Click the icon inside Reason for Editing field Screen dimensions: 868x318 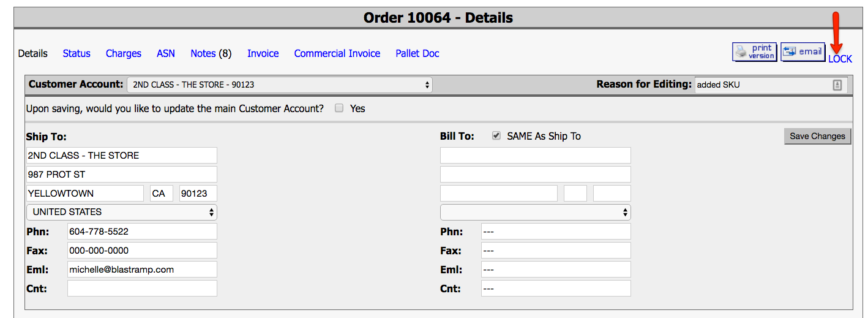click(837, 85)
